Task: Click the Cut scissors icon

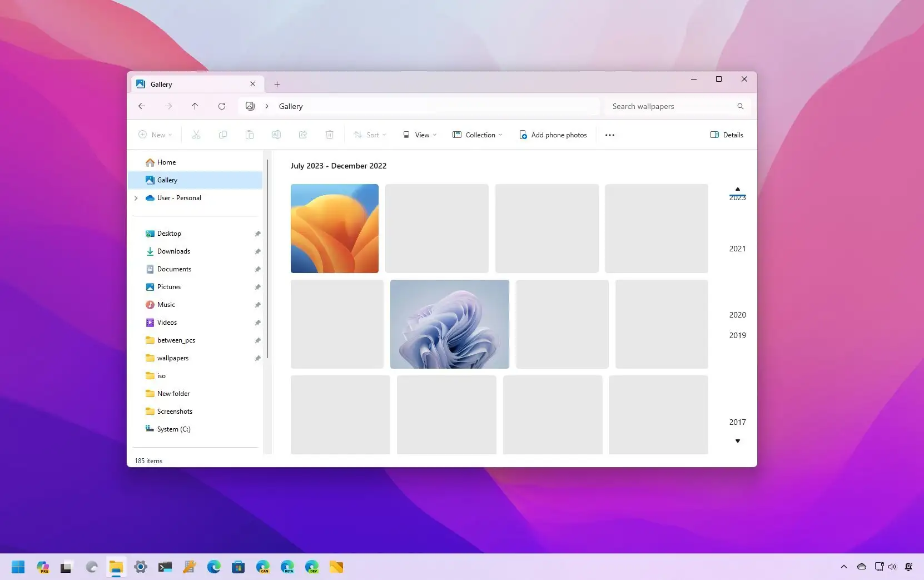Action: pos(196,135)
